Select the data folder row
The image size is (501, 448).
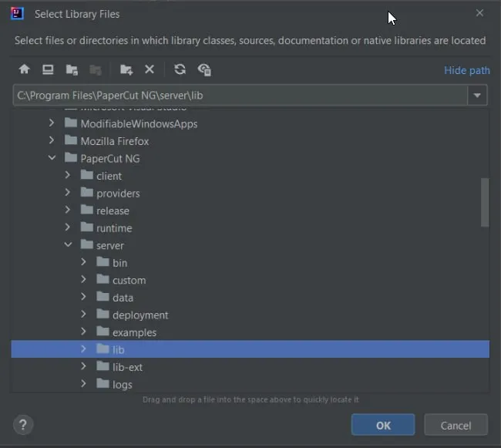(x=250, y=298)
